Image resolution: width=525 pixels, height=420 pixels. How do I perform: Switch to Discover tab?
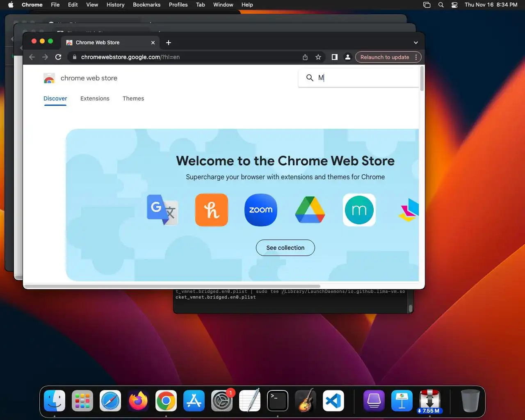coord(55,98)
